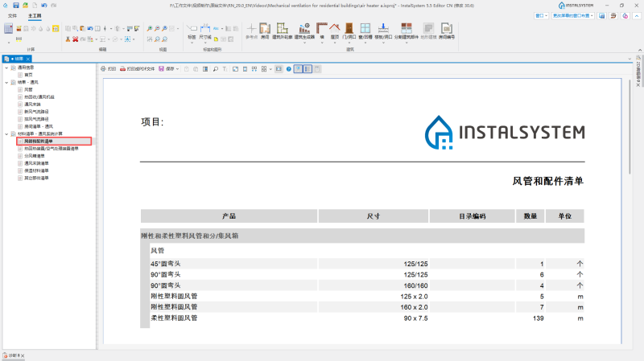
Task: Click the yellow house highlighted ribbon icon
Action: click(x=56, y=28)
